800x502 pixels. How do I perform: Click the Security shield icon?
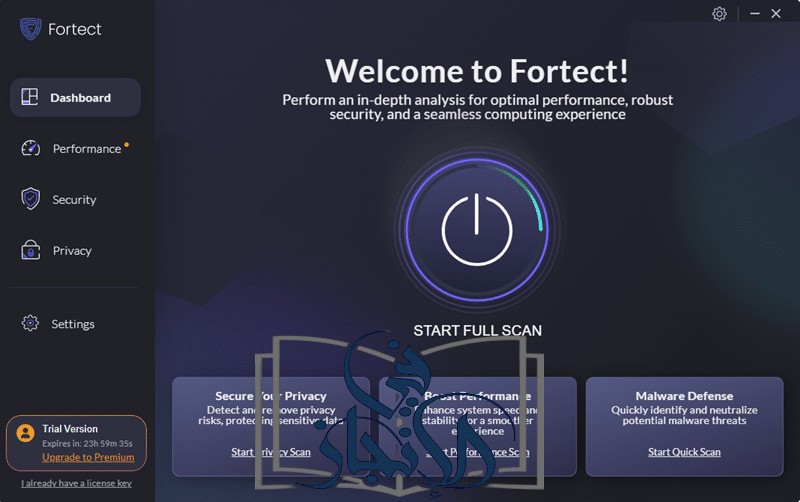pyautogui.click(x=31, y=198)
